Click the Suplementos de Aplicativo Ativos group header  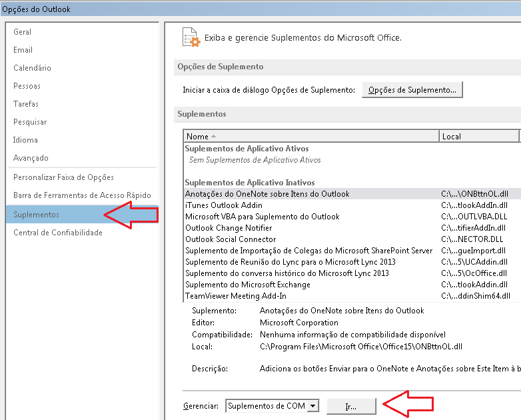coord(247,149)
